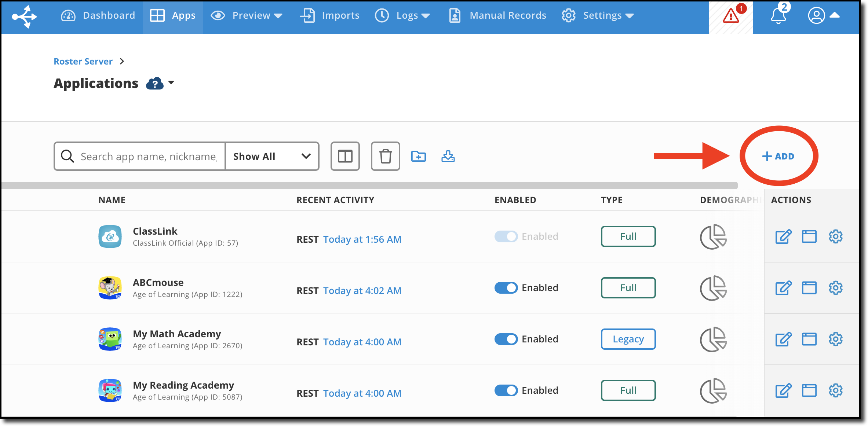868x426 pixels.
Task: Click the My Reading Academy app name
Action: point(183,385)
